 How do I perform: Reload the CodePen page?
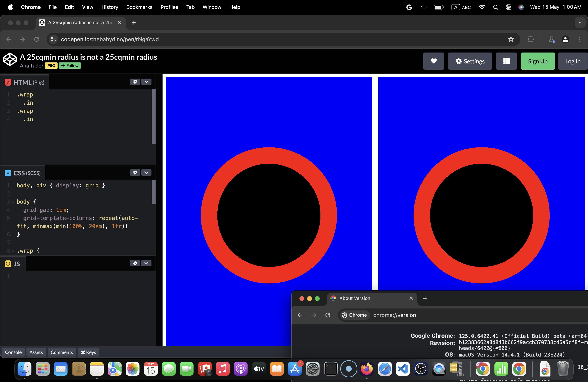37,39
